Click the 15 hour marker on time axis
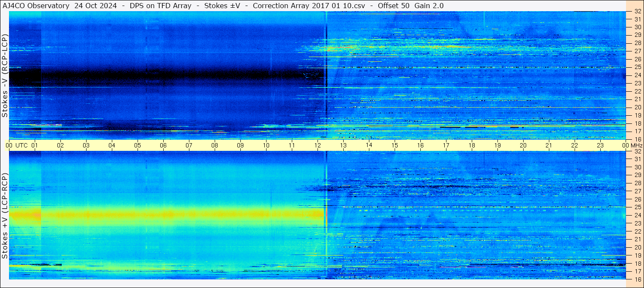644x288 pixels. 395,145
